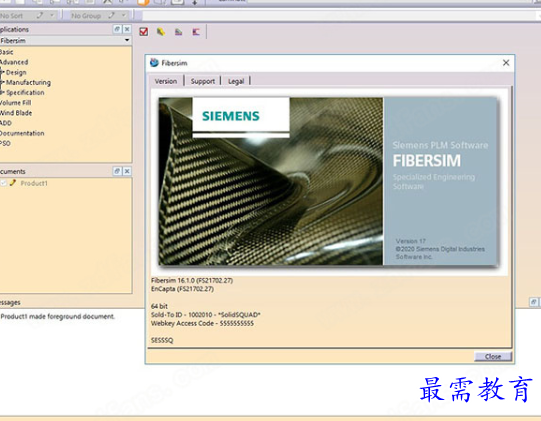Viewport: 541px width, 421px height.
Task: Select Documentation in applications list
Action: 22,133
